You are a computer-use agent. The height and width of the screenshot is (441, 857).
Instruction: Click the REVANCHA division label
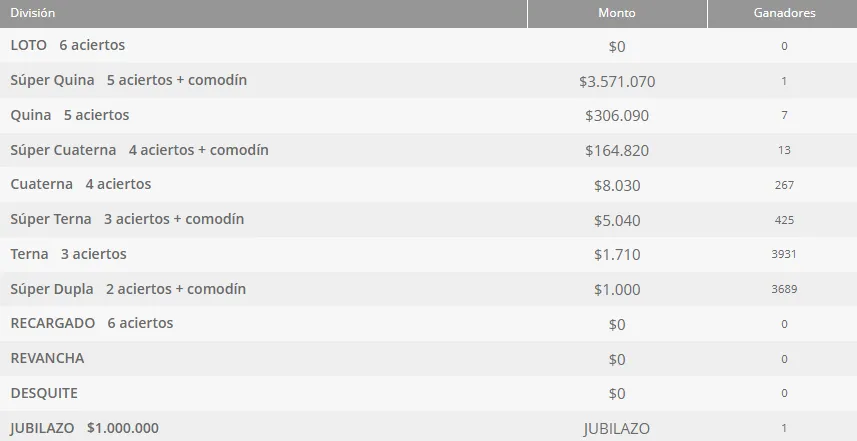coord(47,358)
